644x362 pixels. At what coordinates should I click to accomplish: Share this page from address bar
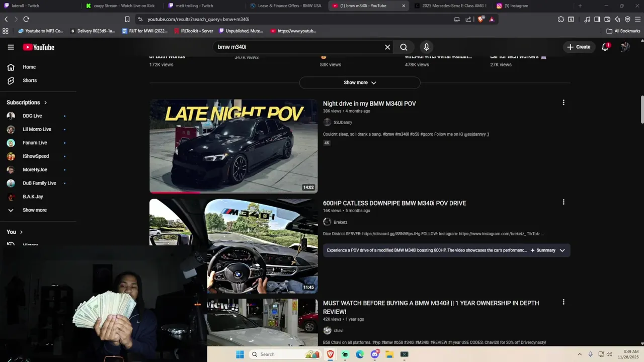pos(468,19)
